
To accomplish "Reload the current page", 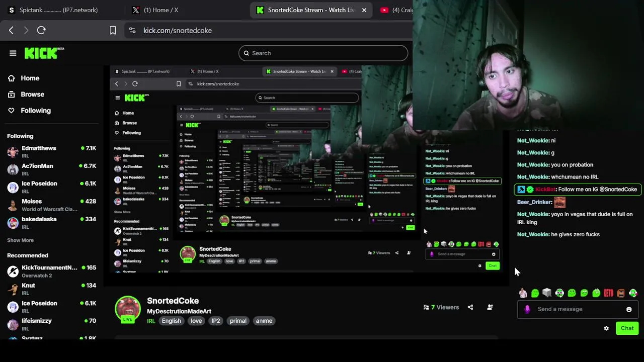I will [41, 30].
